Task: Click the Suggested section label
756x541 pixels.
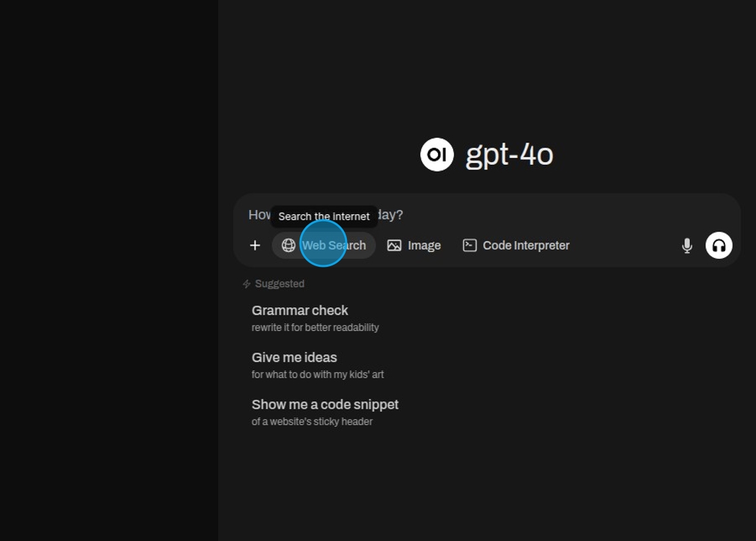Action: pyautogui.click(x=279, y=284)
